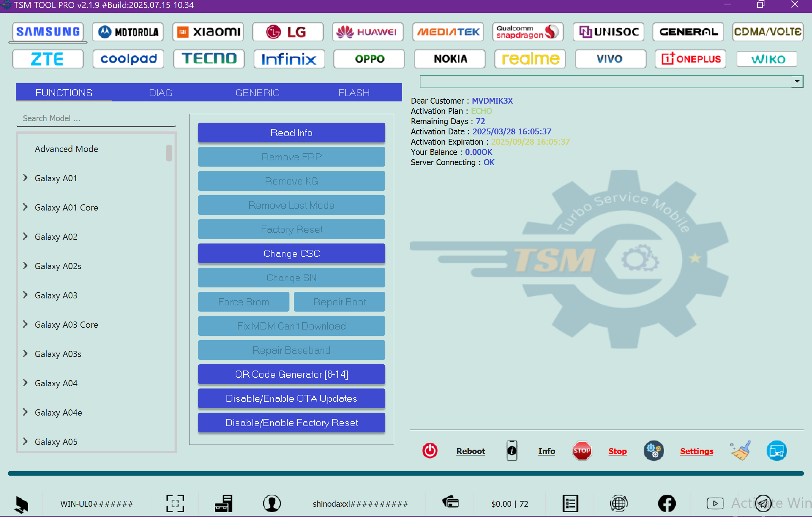The height and width of the screenshot is (517, 812).
Task: Open the CDMA/VOLTE section
Action: coord(768,32)
